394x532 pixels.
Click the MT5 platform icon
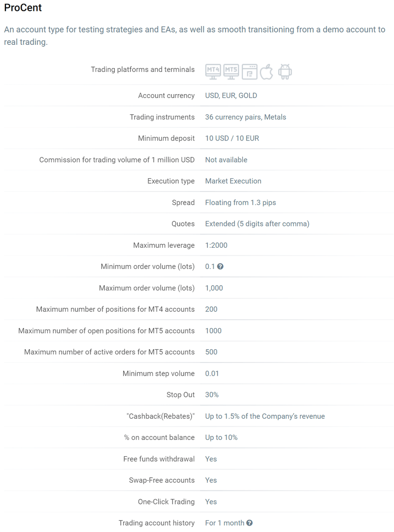click(231, 71)
